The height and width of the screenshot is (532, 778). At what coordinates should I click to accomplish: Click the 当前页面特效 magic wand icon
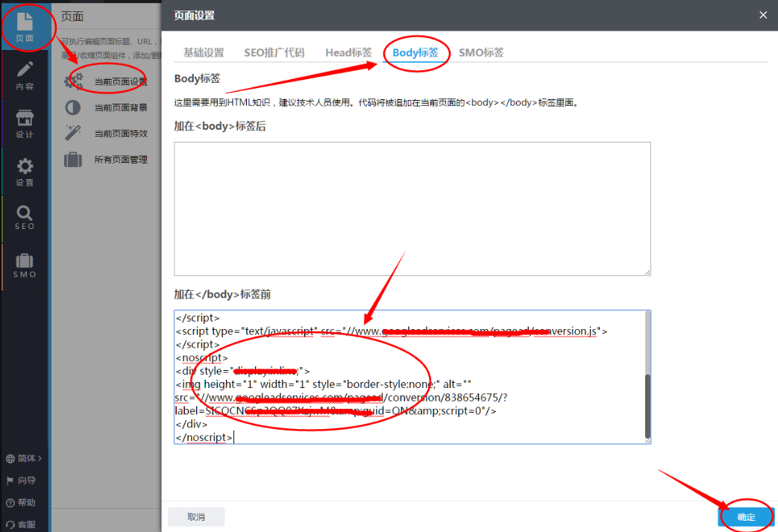tap(73, 133)
